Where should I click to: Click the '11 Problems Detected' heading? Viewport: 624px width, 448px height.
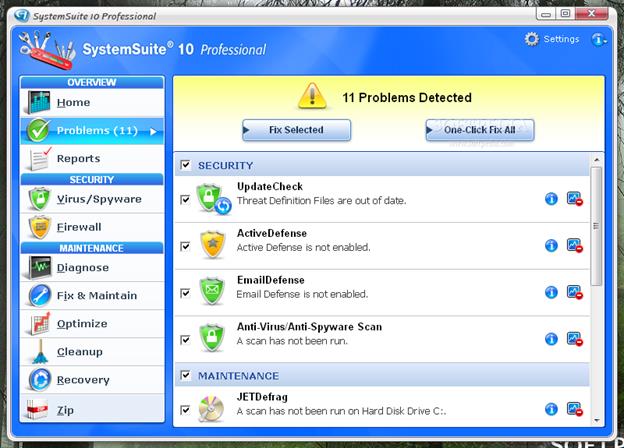tap(407, 97)
